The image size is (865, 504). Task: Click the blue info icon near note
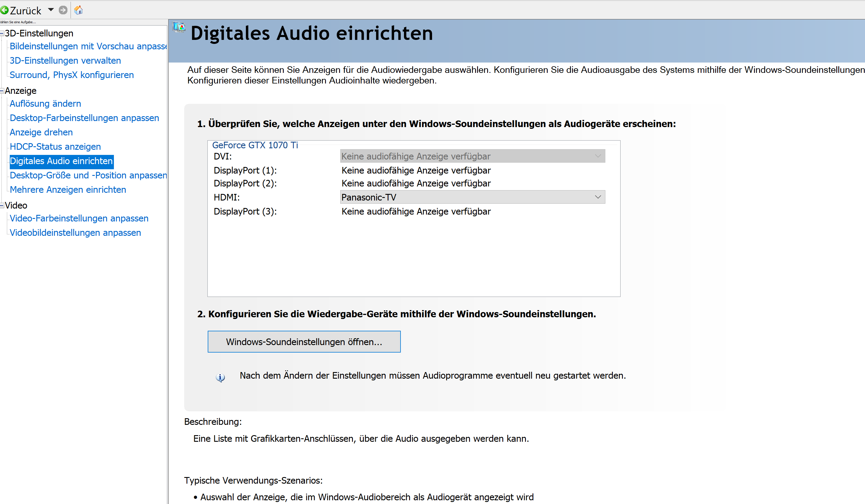[220, 377]
